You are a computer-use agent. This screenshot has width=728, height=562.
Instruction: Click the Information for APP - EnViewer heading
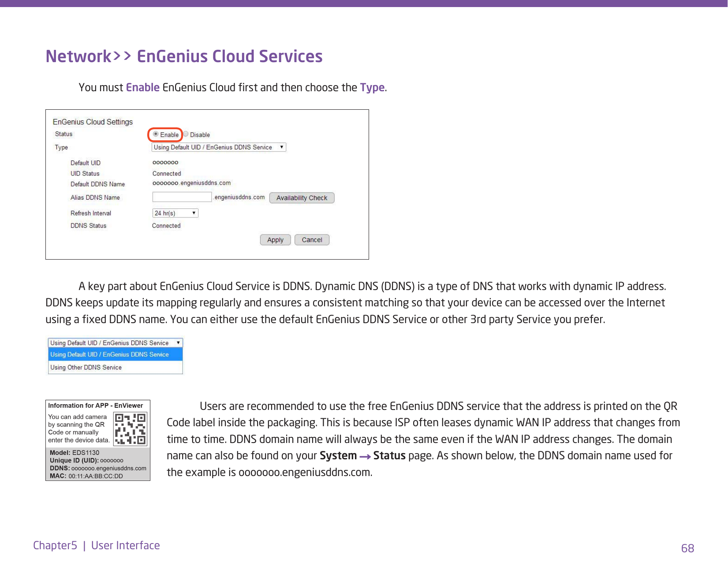(x=96, y=406)
